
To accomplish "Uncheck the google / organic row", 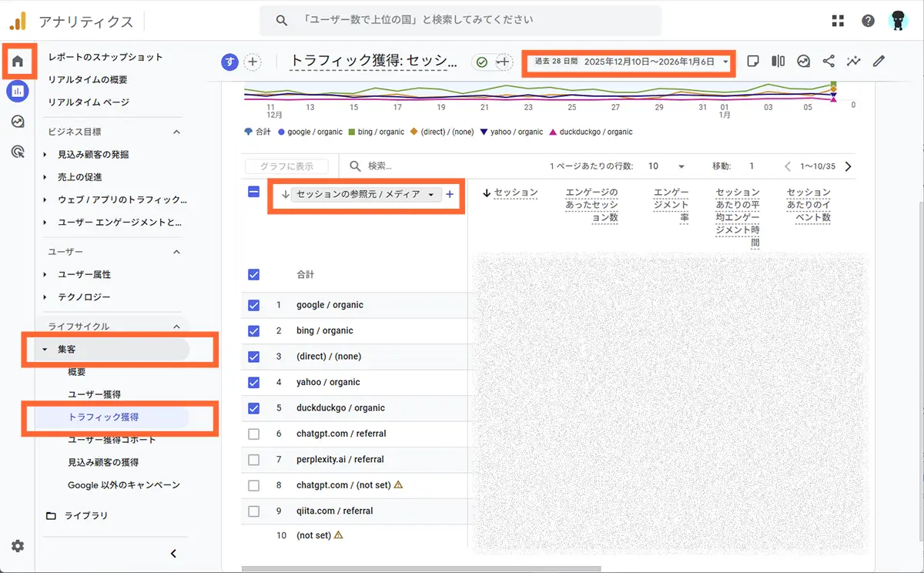I will [253, 305].
